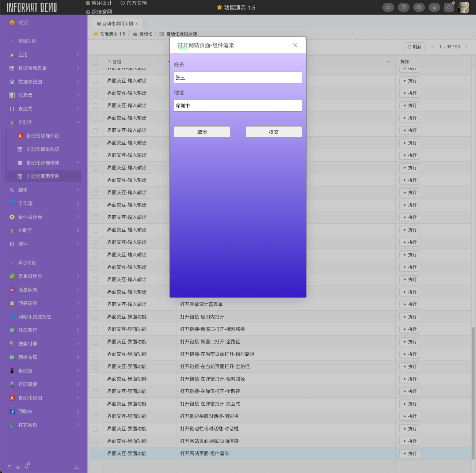Open 自动化模拟数据 in the sidebar
The width and height of the screenshot is (476, 473).
[43, 149]
